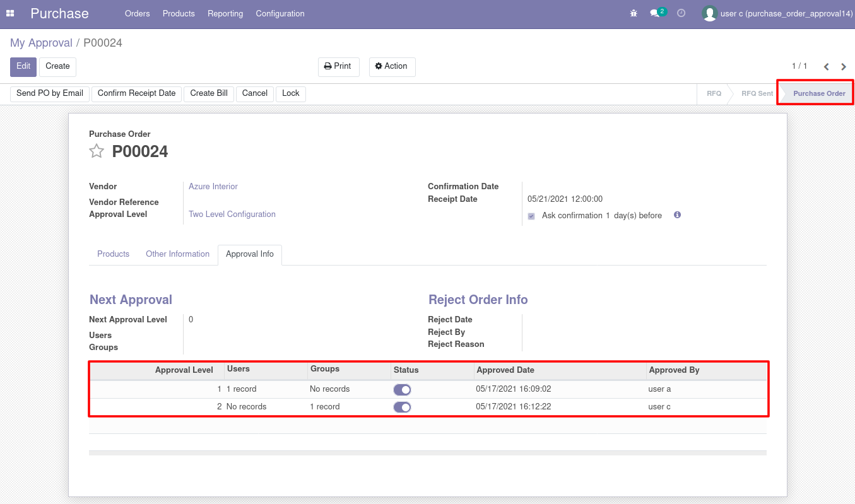The width and height of the screenshot is (855, 504).
Task: Click Confirm Receipt Date button
Action: click(137, 94)
